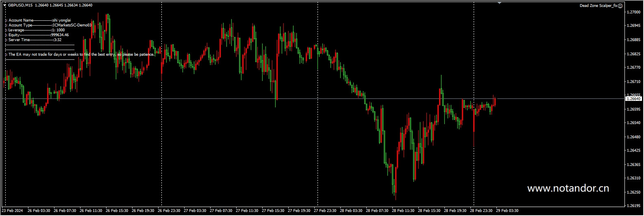Click the 1.26195 price scale label
Image resolution: width=644 pixels, height=216 pixels.
click(634, 205)
